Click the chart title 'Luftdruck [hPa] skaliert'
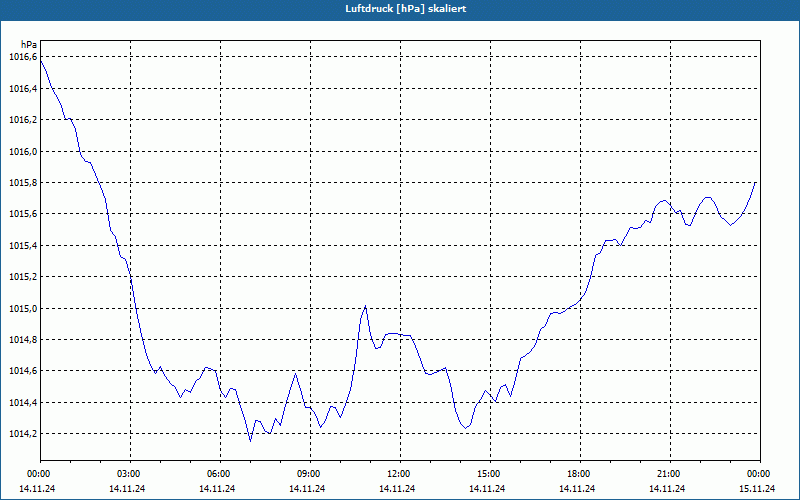The width and height of the screenshot is (800, 500). click(406, 9)
